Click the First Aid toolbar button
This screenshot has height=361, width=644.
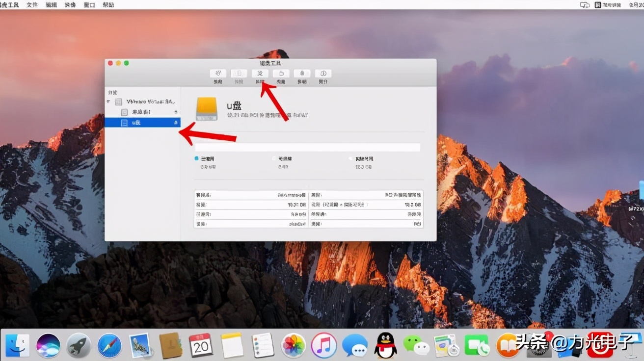(x=218, y=74)
